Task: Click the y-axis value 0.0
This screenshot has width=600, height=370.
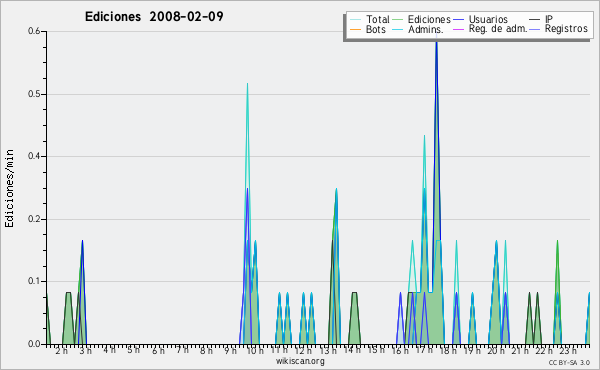Action: click(34, 344)
